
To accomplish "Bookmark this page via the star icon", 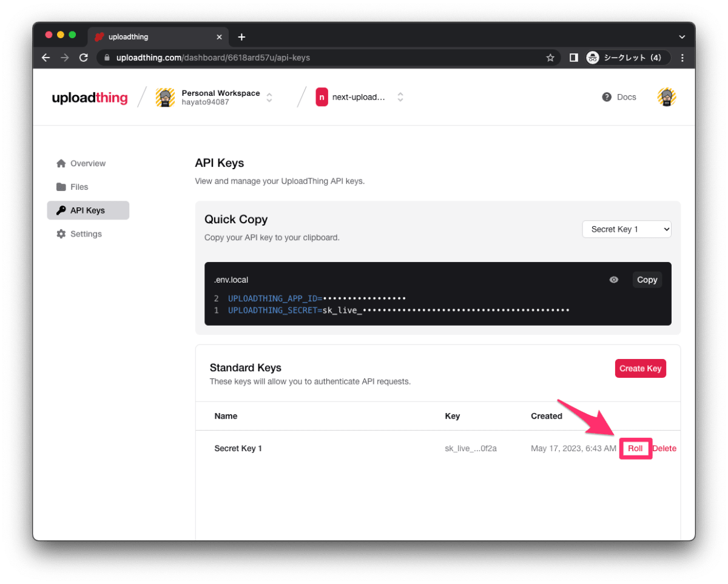I will click(550, 58).
